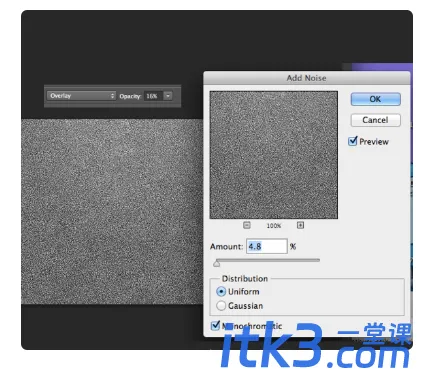Image resolution: width=432 pixels, height=369 pixels.
Task: Click the noise preview thumbnail in dialog
Action: 274,155
